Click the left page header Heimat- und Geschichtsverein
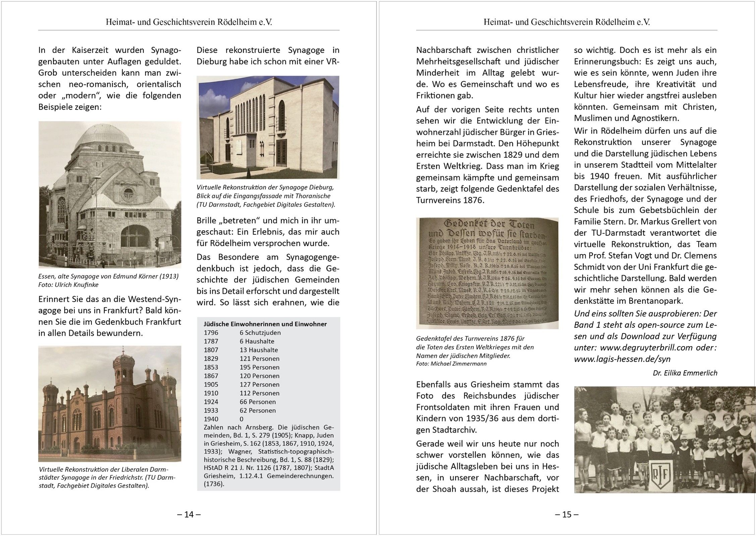This screenshot has height=536, width=756. [189, 22]
